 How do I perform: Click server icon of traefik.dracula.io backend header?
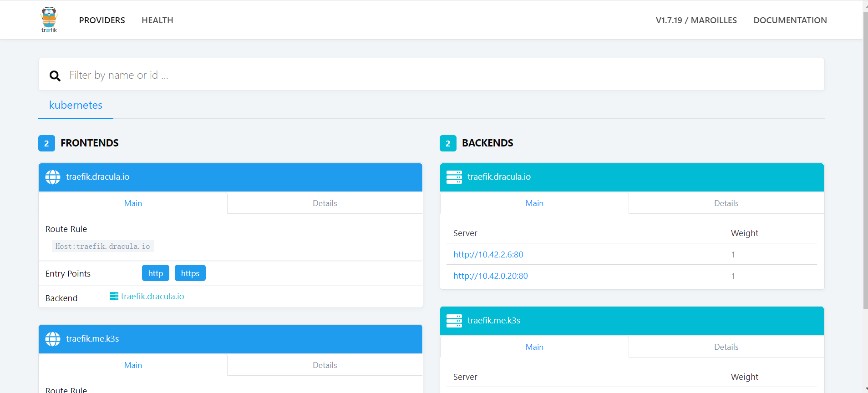point(454,177)
